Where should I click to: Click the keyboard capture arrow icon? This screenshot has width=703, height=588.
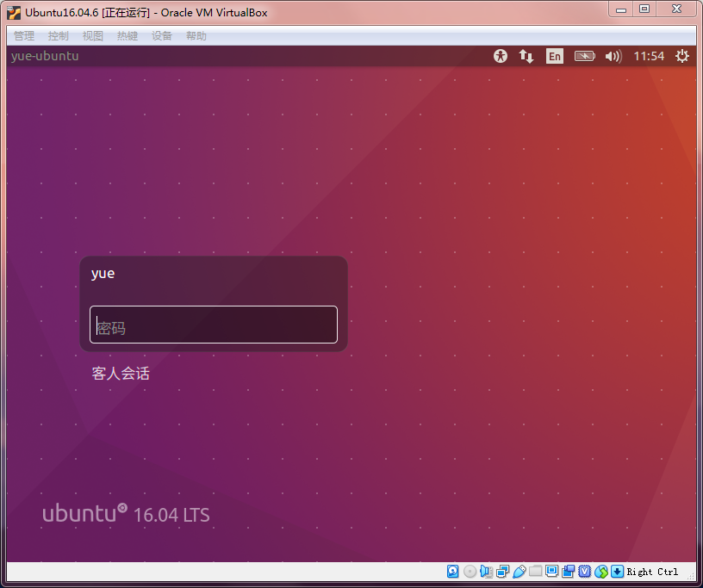(618, 572)
